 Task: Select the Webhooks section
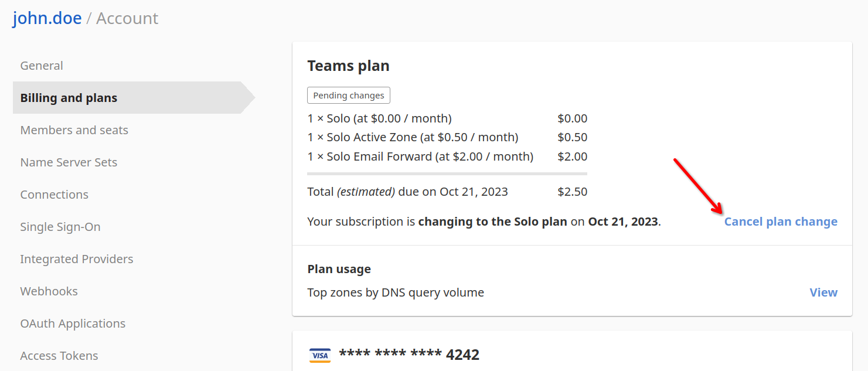pos(49,291)
